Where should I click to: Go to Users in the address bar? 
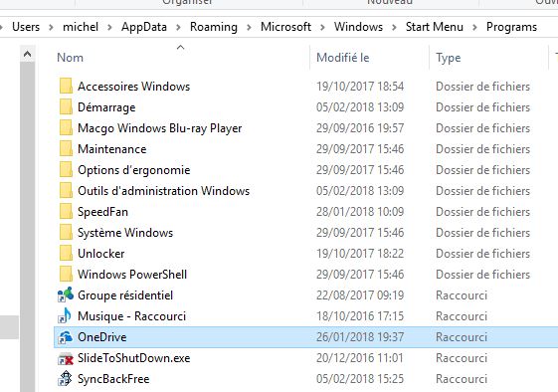[x=26, y=27]
